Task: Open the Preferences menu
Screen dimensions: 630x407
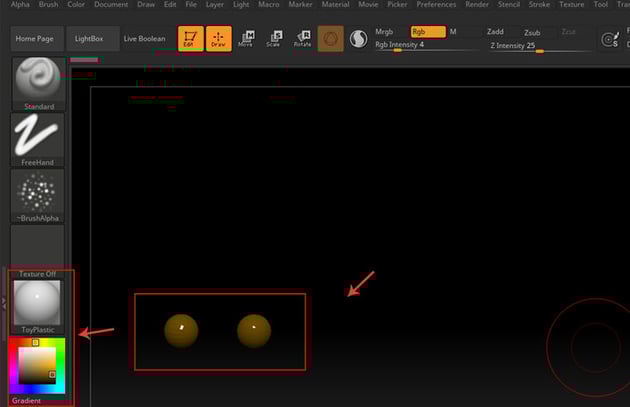Action: pyautogui.click(x=436, y=4)
